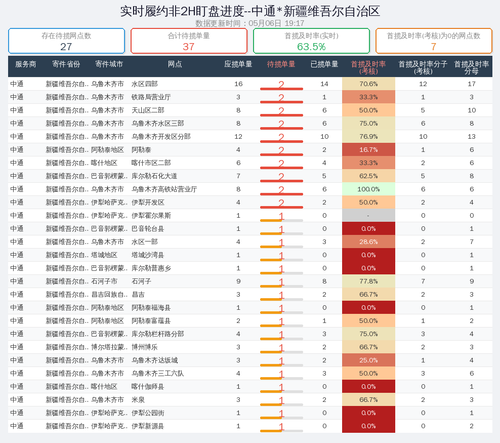Click the 分母 value 17 for 水区四部
The width and height of the screenshot is (500, 443).
click(471, 84)
